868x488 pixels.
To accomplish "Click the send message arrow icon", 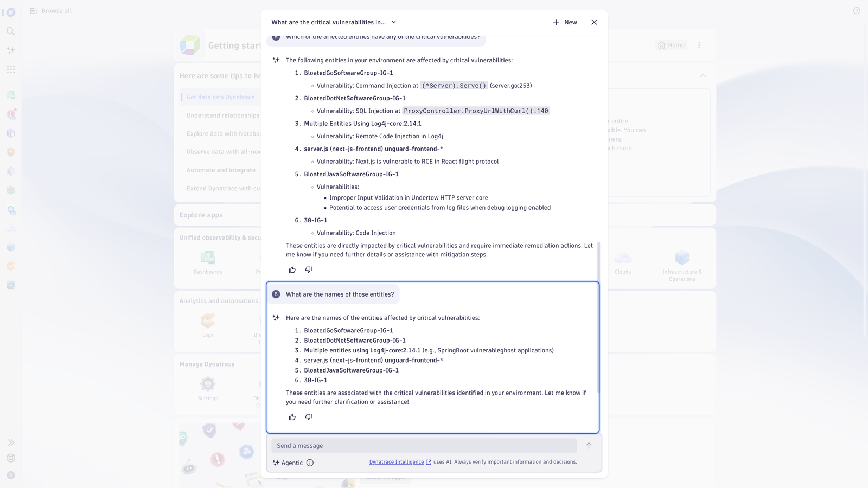I will pyautogui.click(x=589, y=446).
